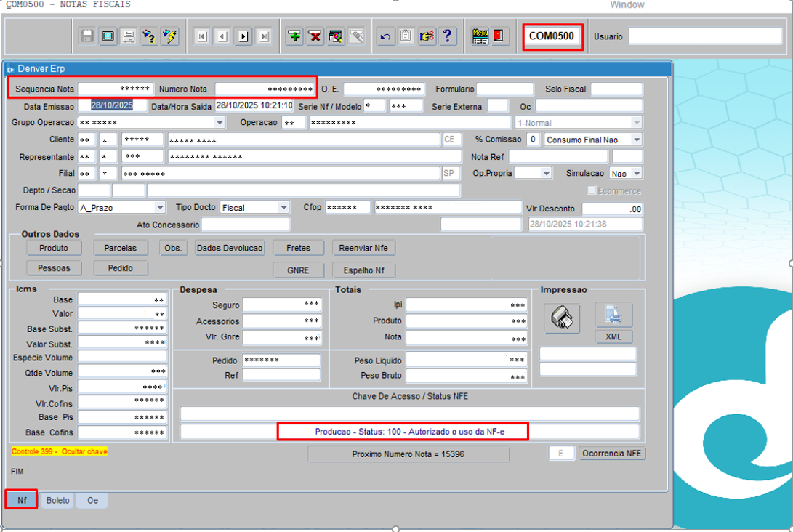Viewport: 793px width, 532px height.
Task: Click the yellow Menu icon in toolbar
Action: pos(480,36)
